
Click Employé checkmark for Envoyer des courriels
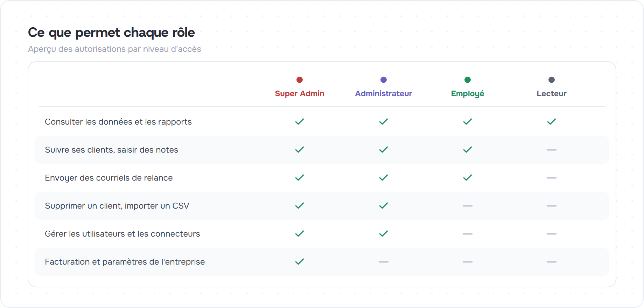[468, 178]
